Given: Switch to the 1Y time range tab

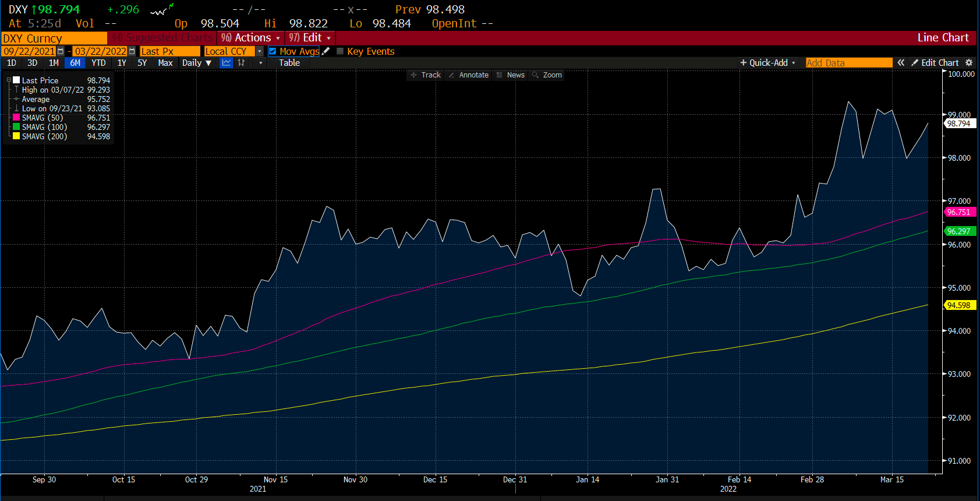Looking at the screenshot, I should point(122,63).
